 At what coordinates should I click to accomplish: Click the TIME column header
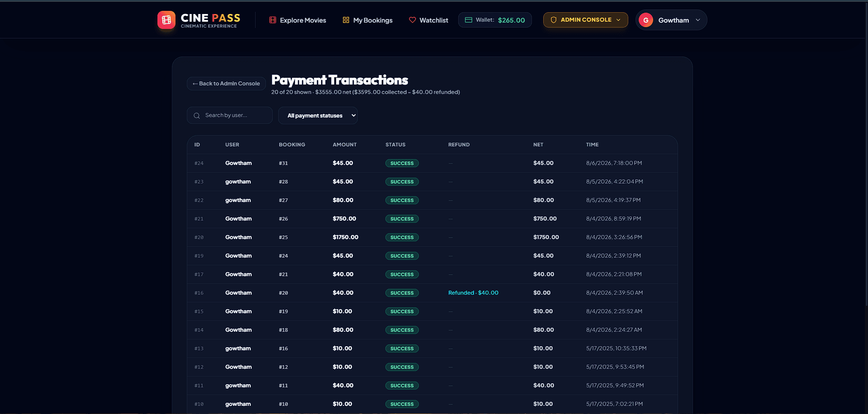coord(592,145)
